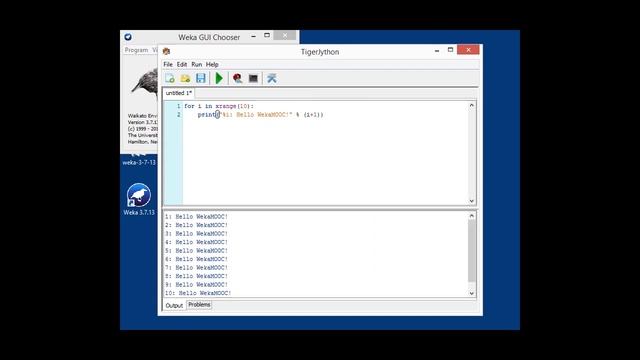640x360 pixels.
Task: Open the Help menu in TigerJython
Action: click(212, 64)
